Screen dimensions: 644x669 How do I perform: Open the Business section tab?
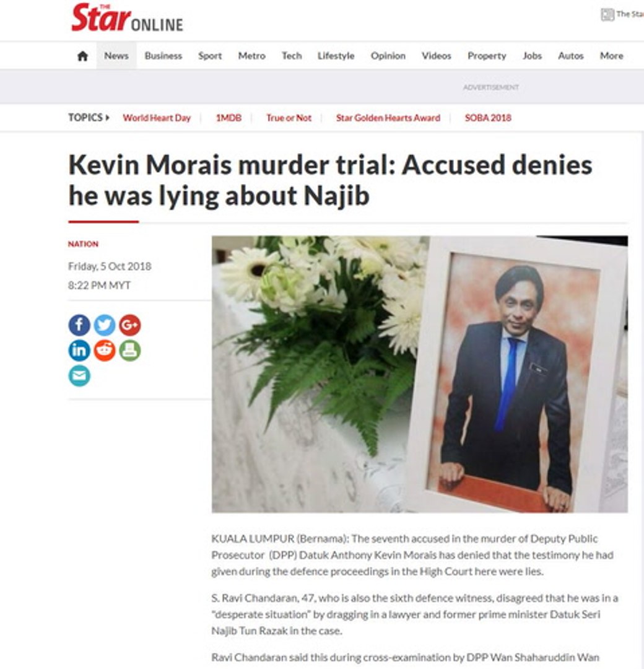pos(163,56)
